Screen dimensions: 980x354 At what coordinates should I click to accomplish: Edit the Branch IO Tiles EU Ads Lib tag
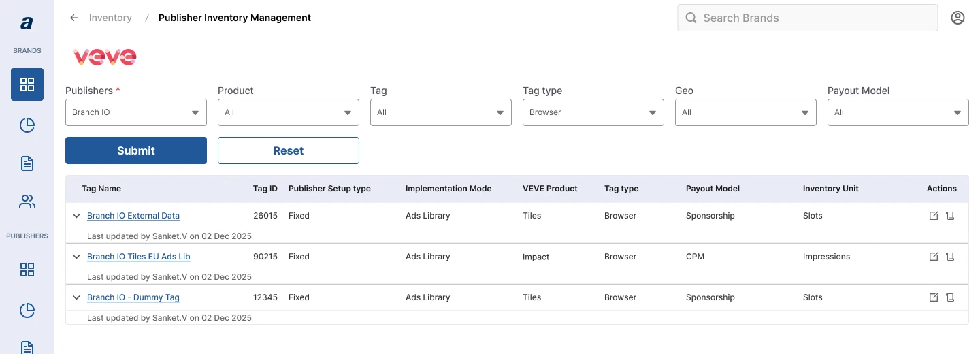click(934, 257)
